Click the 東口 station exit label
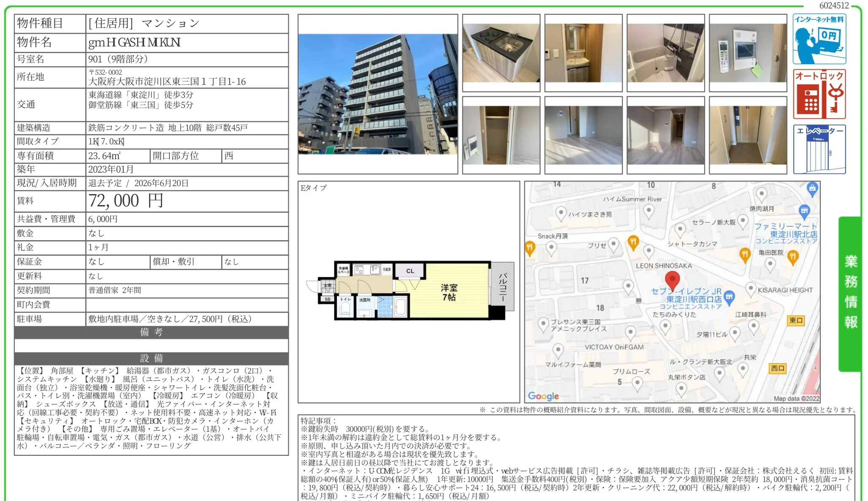 (796, 321)
